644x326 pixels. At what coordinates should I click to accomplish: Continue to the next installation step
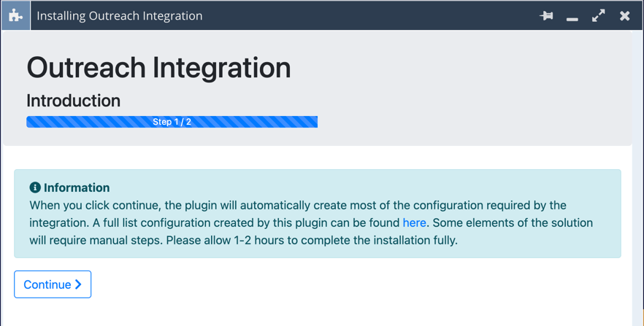[53, 284]
